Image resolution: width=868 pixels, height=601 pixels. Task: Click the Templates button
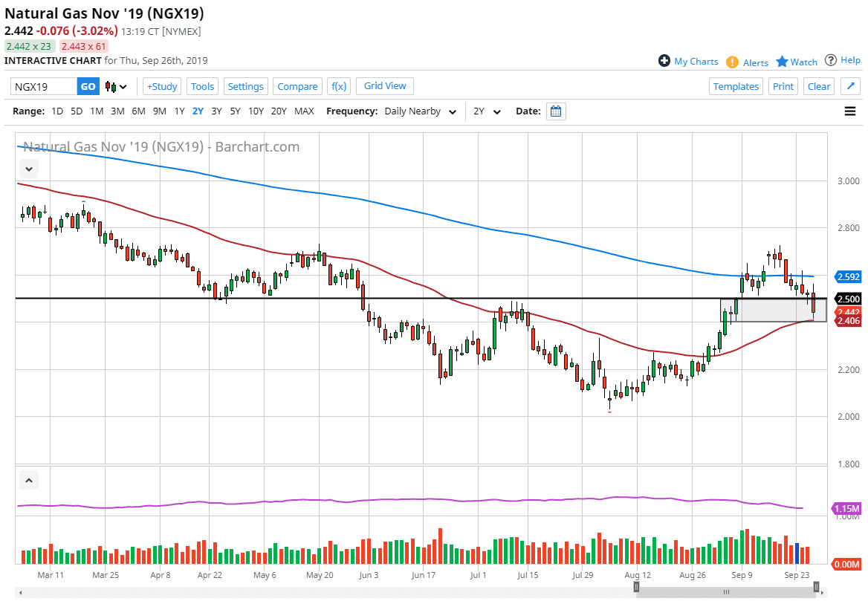coord(736,86)
